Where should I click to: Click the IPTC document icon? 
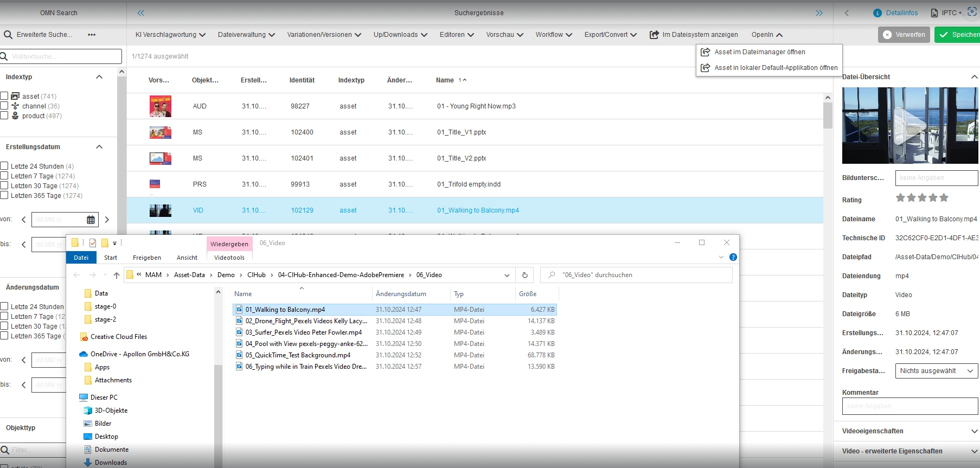[x=934, y=13]
